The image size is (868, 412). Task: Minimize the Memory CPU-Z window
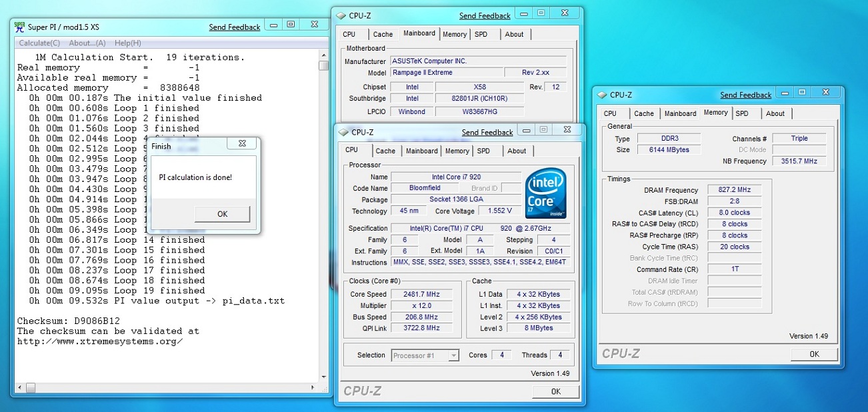(787, 92)
